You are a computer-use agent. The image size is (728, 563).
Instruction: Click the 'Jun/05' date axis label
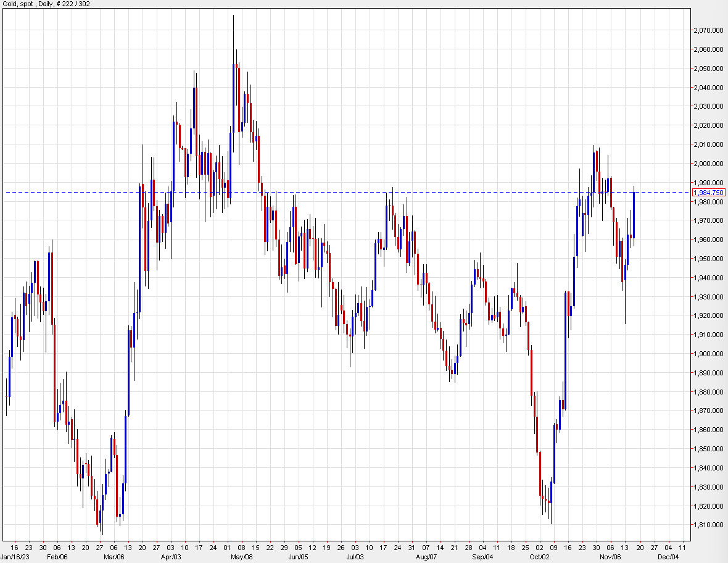(299, 556)
